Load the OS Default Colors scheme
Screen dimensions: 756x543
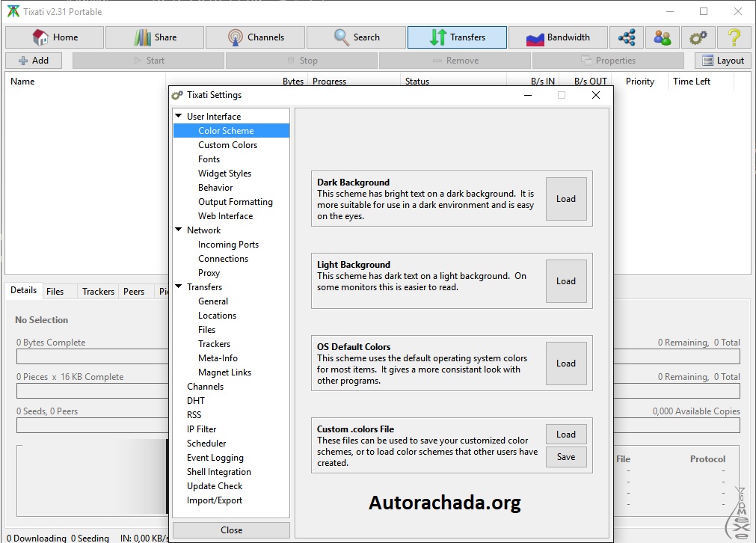click(566, 363)
